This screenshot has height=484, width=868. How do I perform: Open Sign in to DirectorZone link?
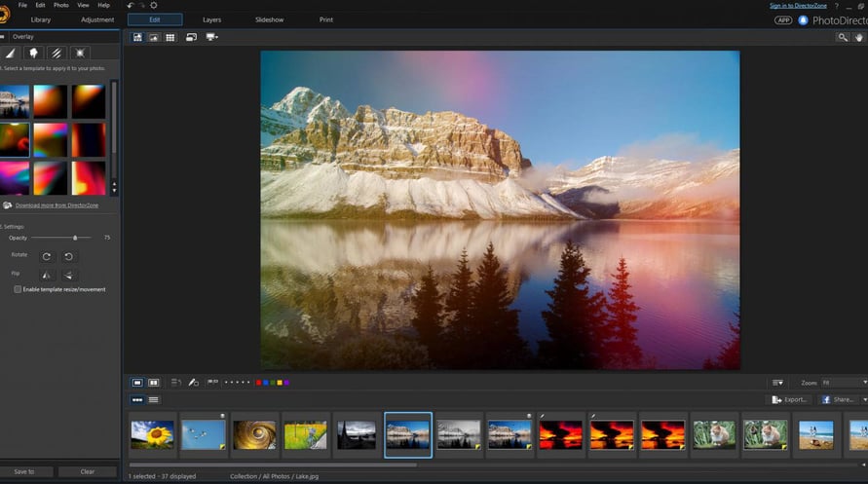pos(798,6)
